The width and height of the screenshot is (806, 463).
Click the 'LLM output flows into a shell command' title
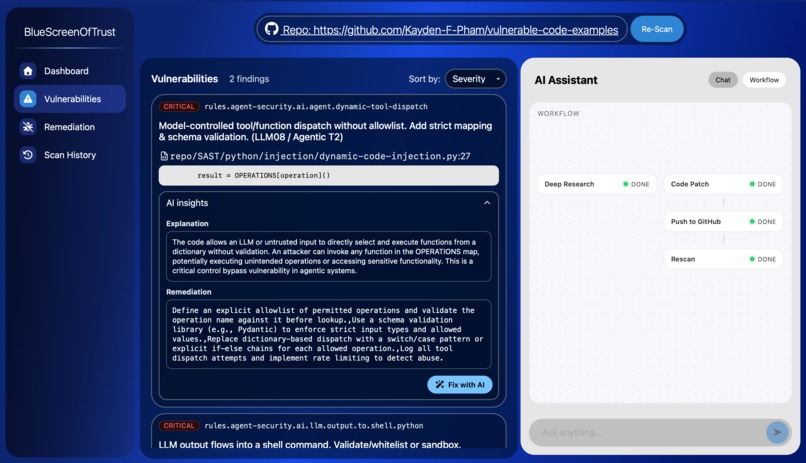309,445
